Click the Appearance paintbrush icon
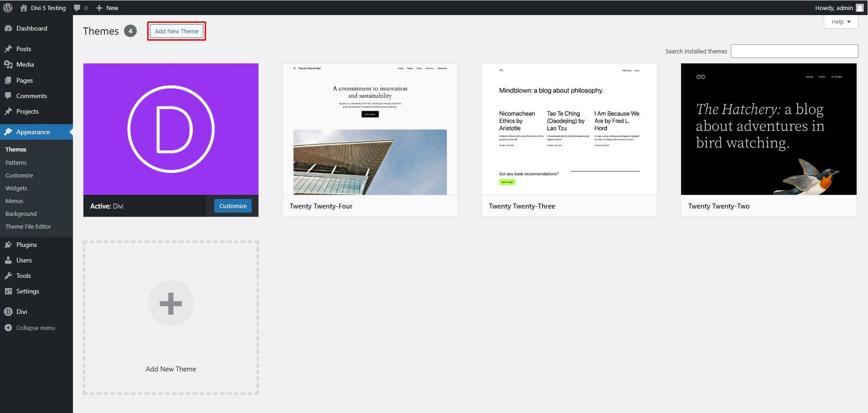Image resolution: width=868 pixels, height=413 pixels. click(x=8, y=132)
